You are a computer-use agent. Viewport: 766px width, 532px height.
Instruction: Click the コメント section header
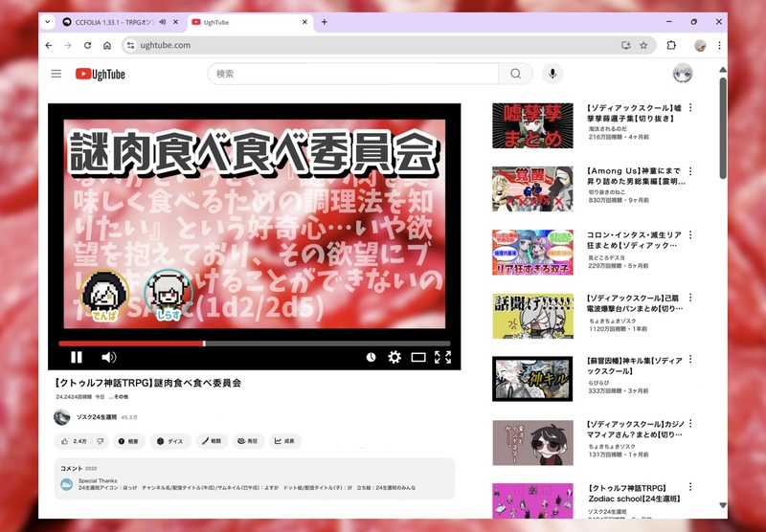[x=71, y=468]
